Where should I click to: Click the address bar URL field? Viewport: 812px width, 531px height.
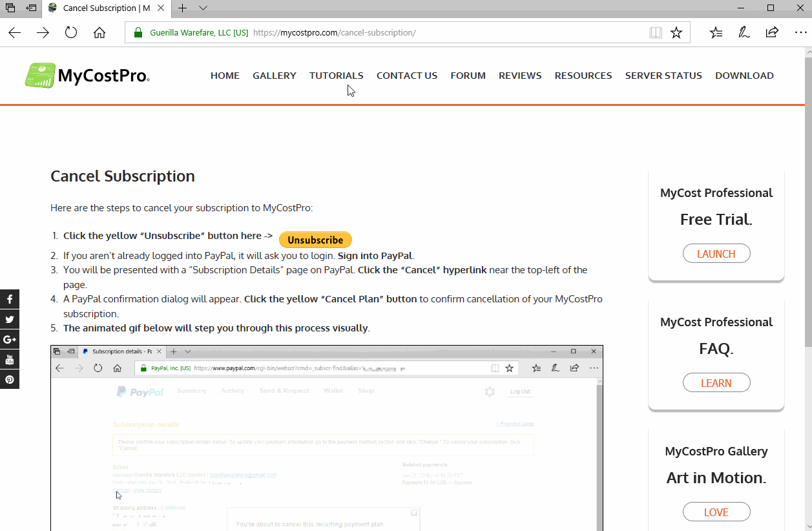coord(407,32)
